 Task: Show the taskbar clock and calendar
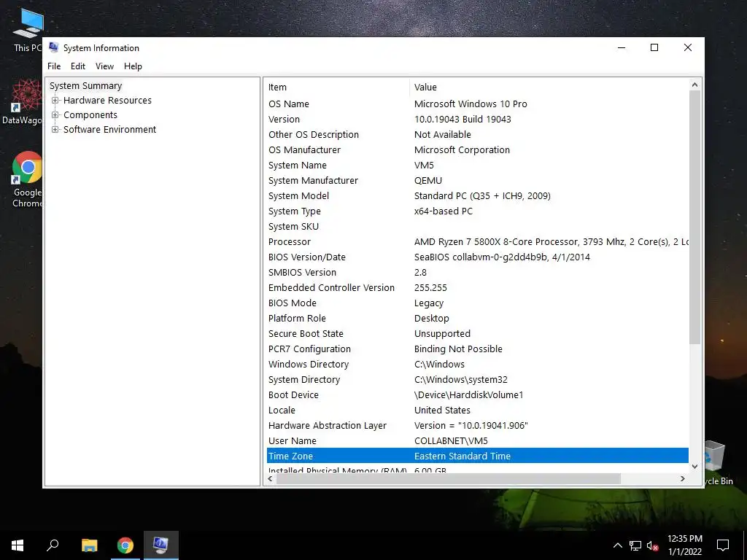point(684,545)
